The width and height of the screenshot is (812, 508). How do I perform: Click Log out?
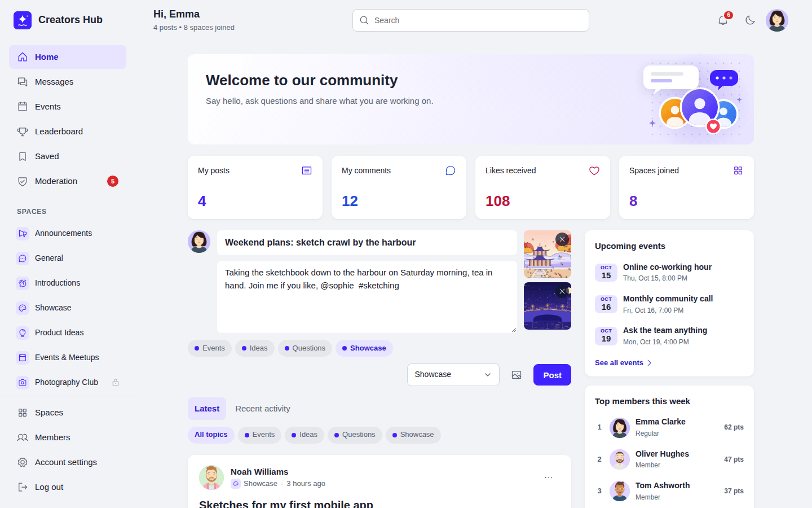click(68, 487)
